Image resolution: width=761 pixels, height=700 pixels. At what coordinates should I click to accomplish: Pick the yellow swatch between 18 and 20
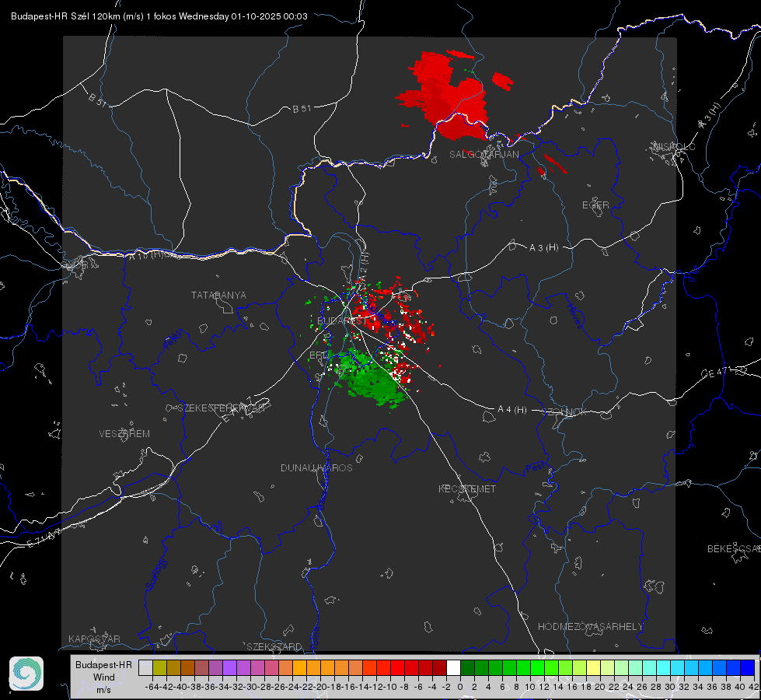coord(594,667)
